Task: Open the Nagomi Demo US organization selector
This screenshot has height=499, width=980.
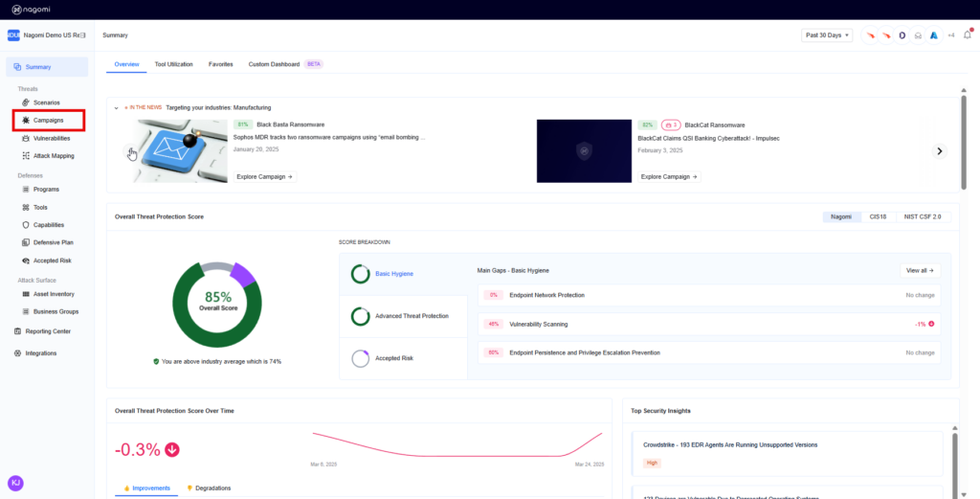Action: [x=46, y=35]
